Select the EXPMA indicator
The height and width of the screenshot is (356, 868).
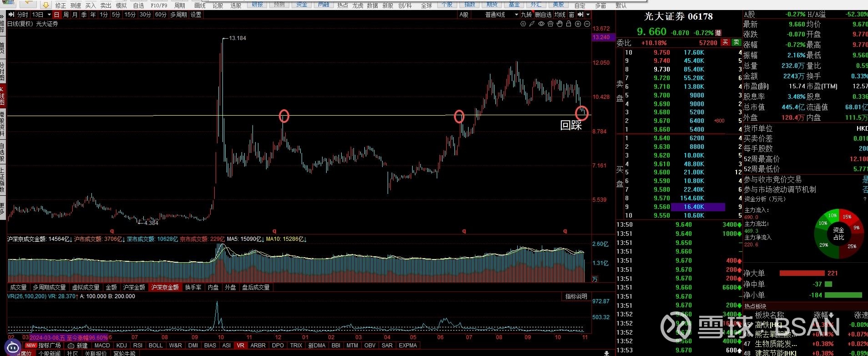pyautogui.click(x=408, y=346)
